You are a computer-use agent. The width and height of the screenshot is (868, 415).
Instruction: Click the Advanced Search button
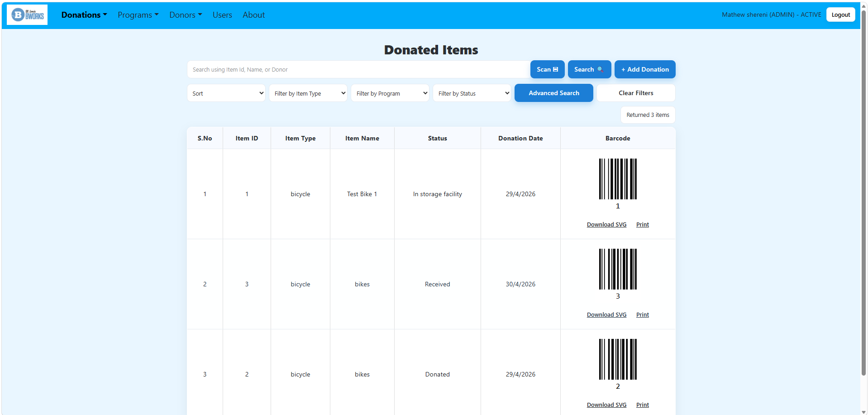[x=554, y=93]
